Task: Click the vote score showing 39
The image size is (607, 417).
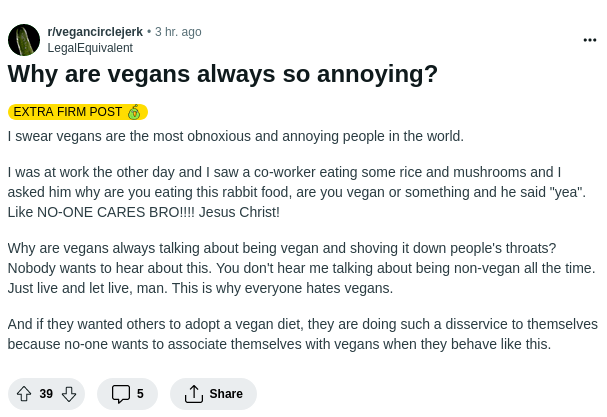Action: tap(46, 394)
